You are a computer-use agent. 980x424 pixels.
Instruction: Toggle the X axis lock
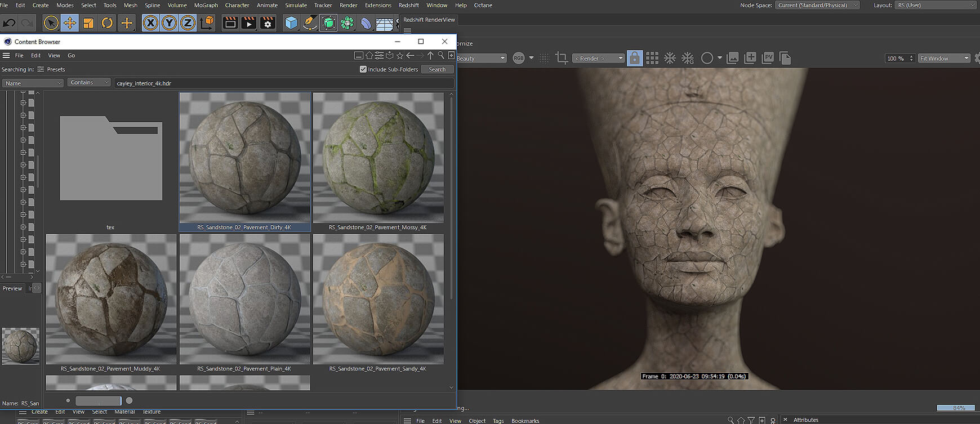[150, 23]
